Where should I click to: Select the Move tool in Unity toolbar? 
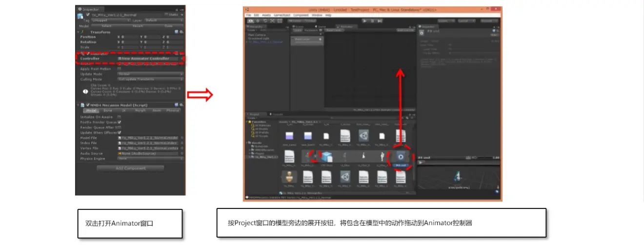(x=258, y=21)
